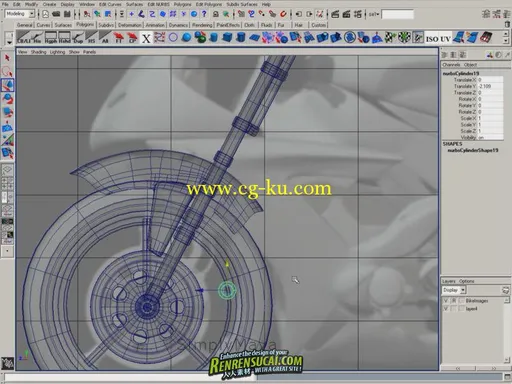This screenshot has width=512, height=384.
Task: Toggle select-by-component mode icon
Action: [x=108, y=14]
